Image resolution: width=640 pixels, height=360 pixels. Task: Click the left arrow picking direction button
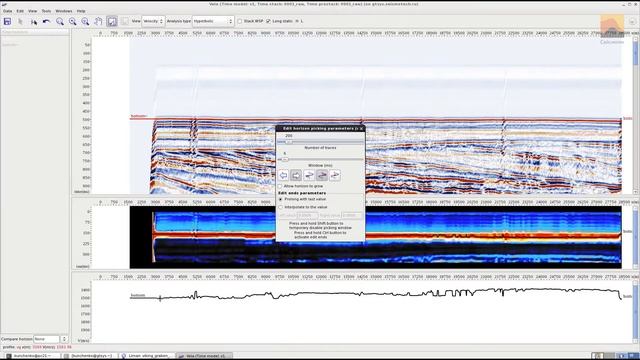pyautogui.click(x=283, y=176)
